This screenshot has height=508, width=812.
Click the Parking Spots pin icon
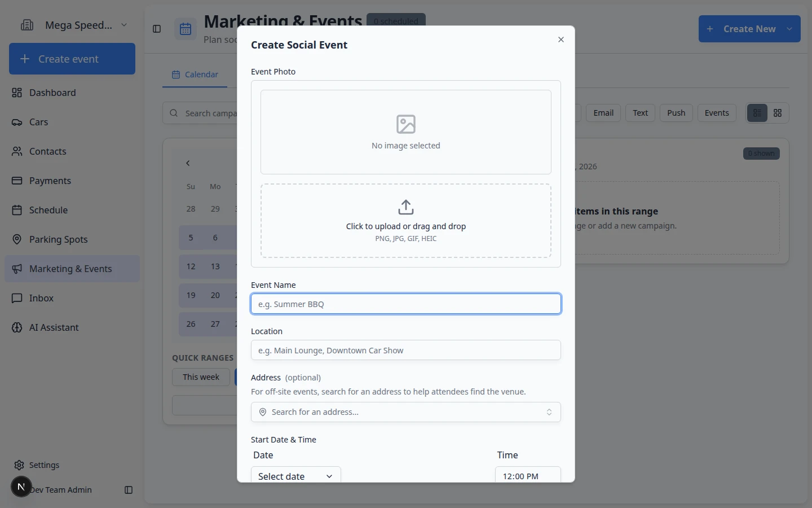17,239
